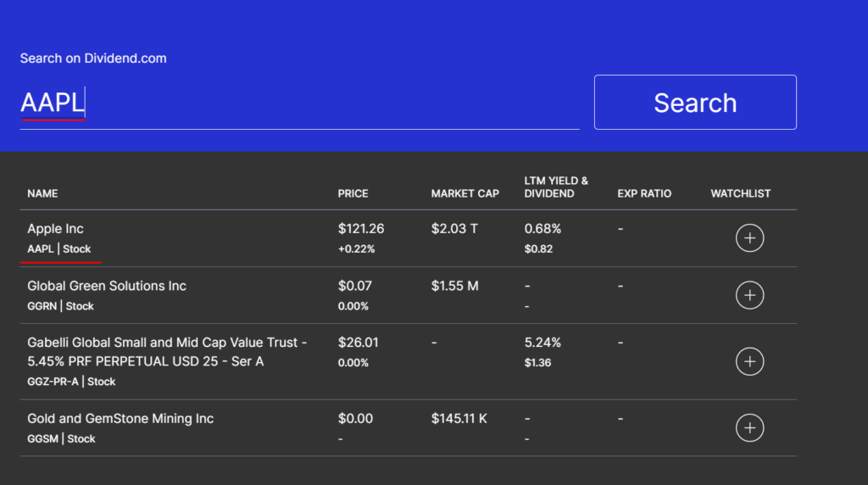Add Apple Inc to watchlist
Viewport: 868px width, 485px height.
click(749, 238)
